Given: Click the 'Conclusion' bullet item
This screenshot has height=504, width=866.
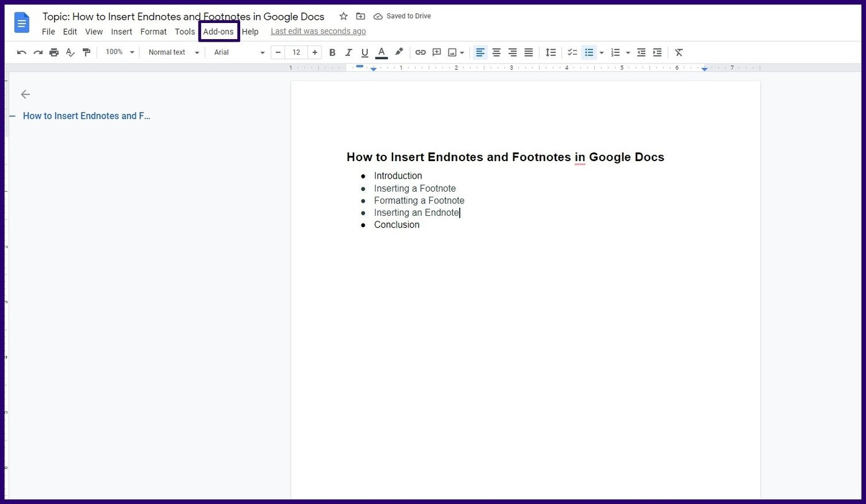Looking at the screenshot, I should pos(397,225).
